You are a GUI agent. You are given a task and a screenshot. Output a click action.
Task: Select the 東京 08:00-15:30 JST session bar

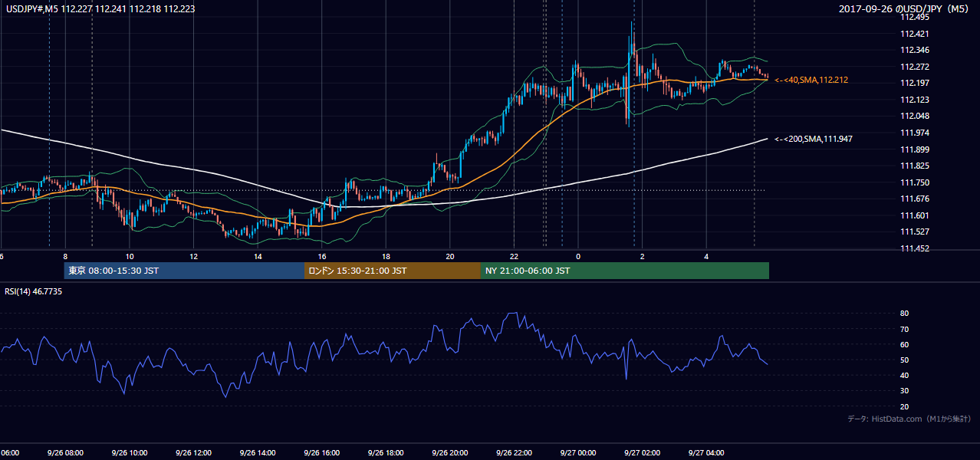point(184,271)
